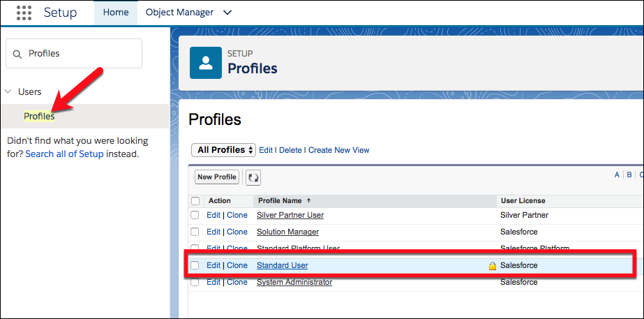Click the search magnifier icon in Quick Find
The height and width of the screenshot is (319, 644).
coord(17,54)
